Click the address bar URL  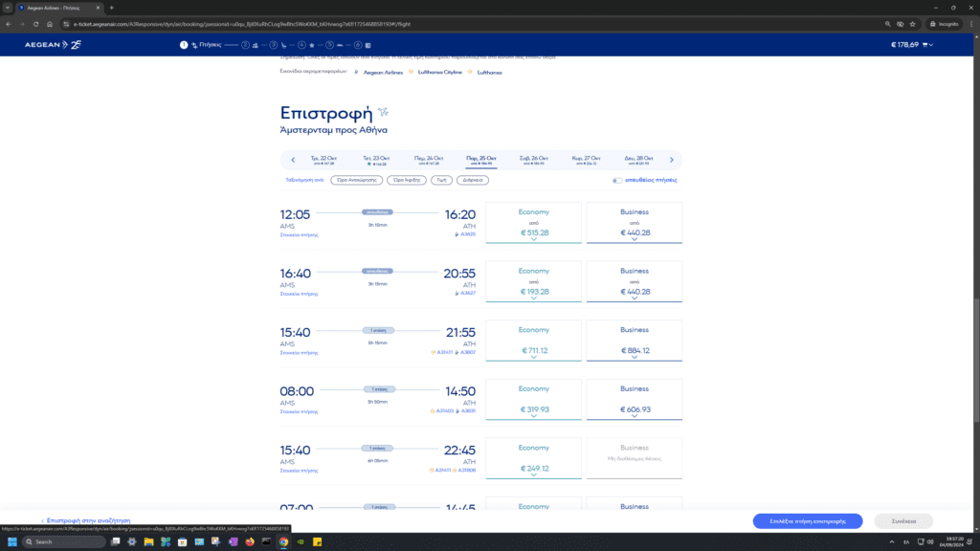coord(242,24)
